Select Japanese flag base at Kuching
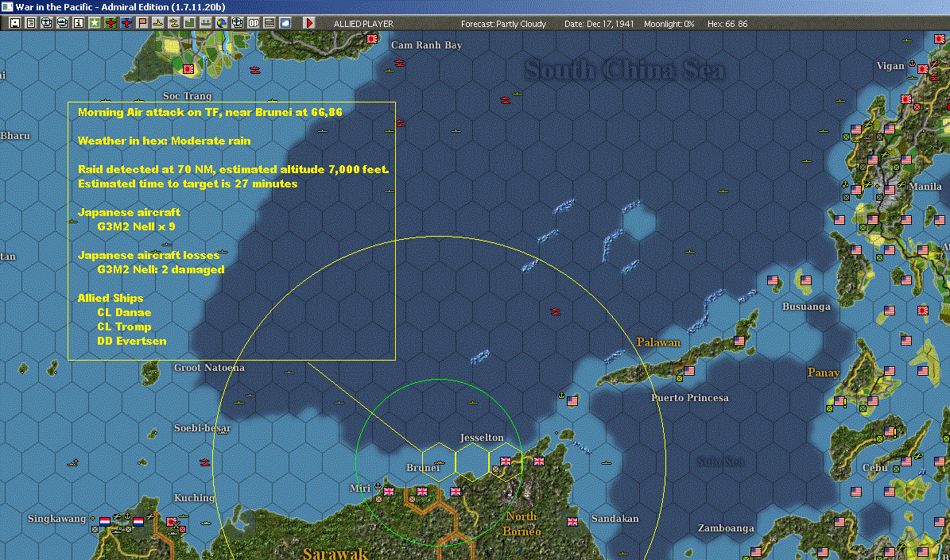This screenshot has height=560, width=950. 172,521
